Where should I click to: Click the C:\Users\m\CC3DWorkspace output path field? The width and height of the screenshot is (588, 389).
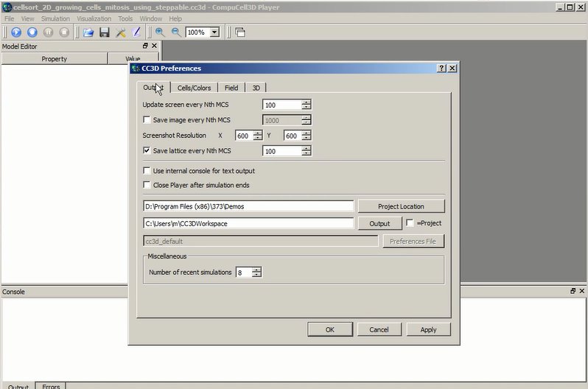[248, 223]
